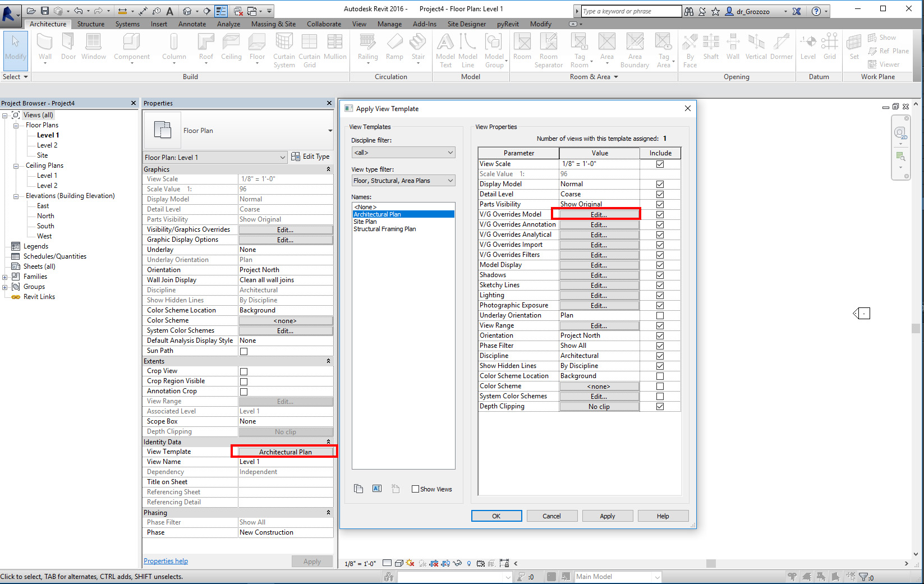Cancel the Apply View Template dialog

(x=551, y=516)
